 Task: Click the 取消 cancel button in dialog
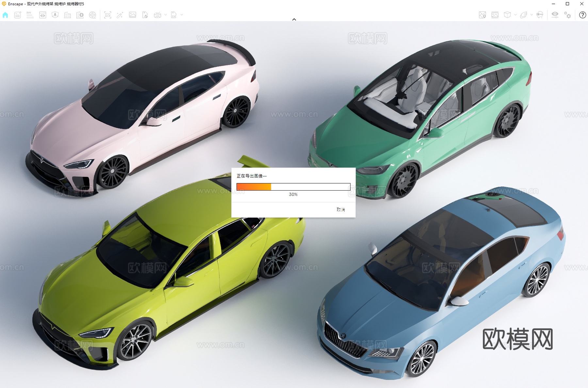click(341, 210)
